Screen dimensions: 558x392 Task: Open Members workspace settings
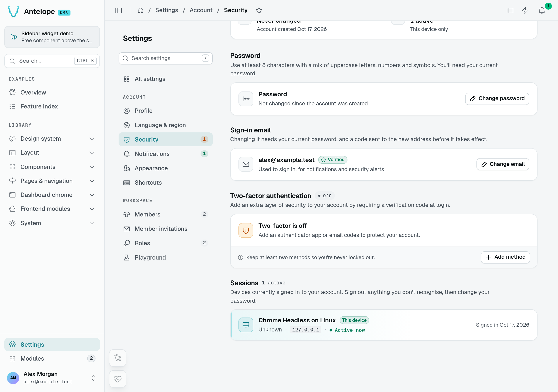click(165, 214)
